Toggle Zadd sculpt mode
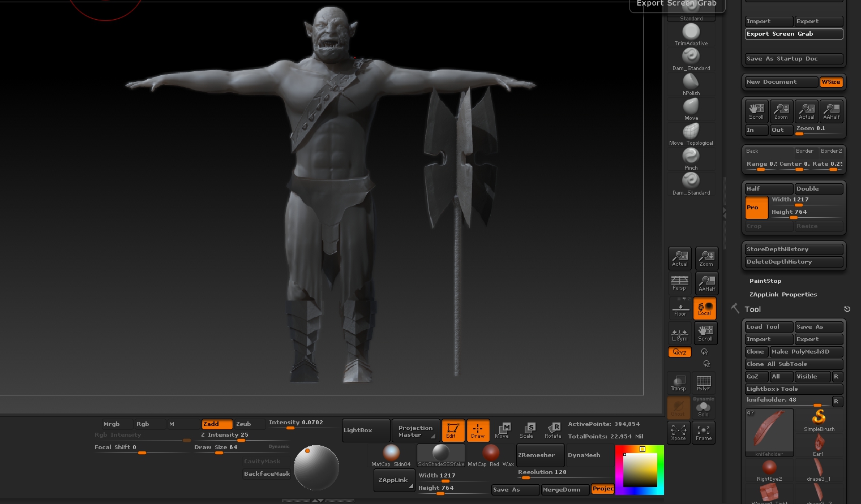 click(x=217, y=424)
